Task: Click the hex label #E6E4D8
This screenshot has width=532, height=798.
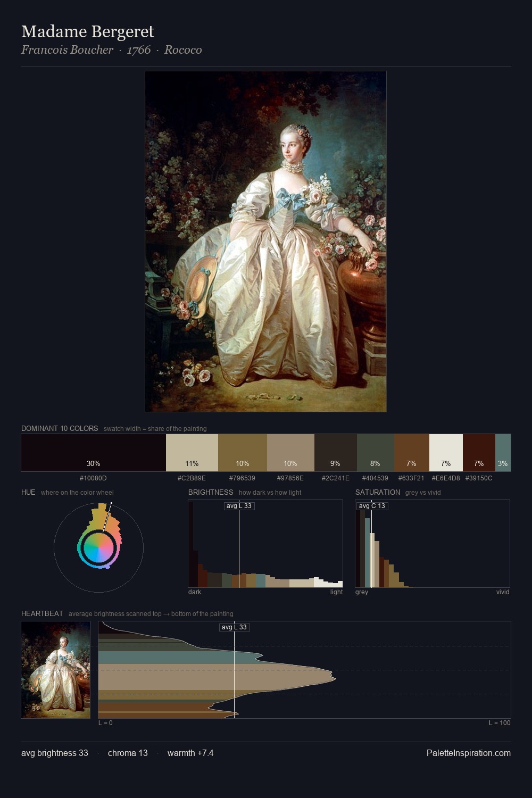Action: (446, 478)
